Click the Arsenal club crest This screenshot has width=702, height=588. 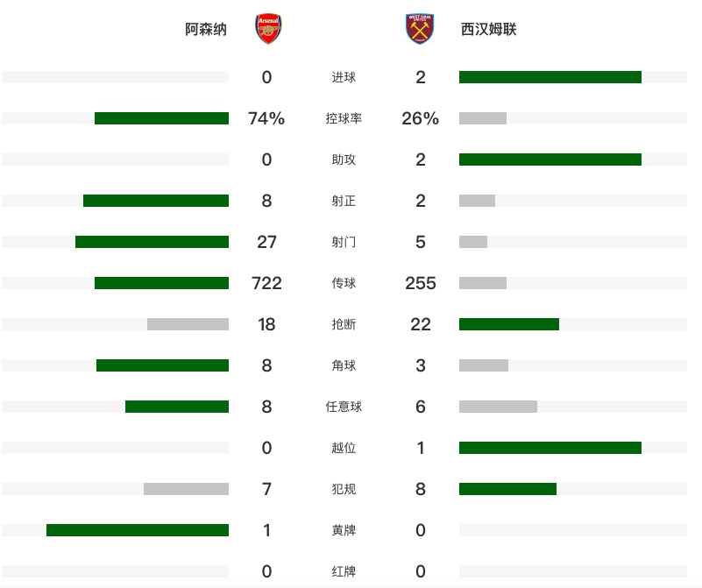point(267,29)
